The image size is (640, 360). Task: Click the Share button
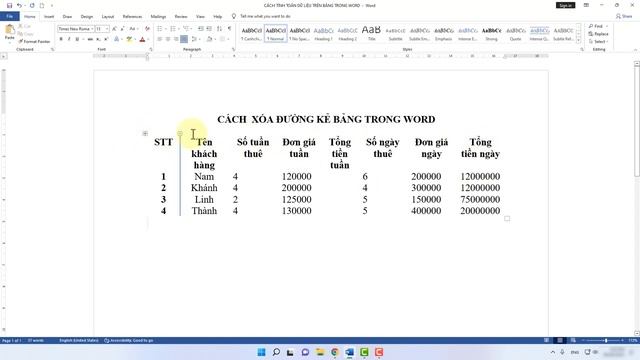pos(624,16)
